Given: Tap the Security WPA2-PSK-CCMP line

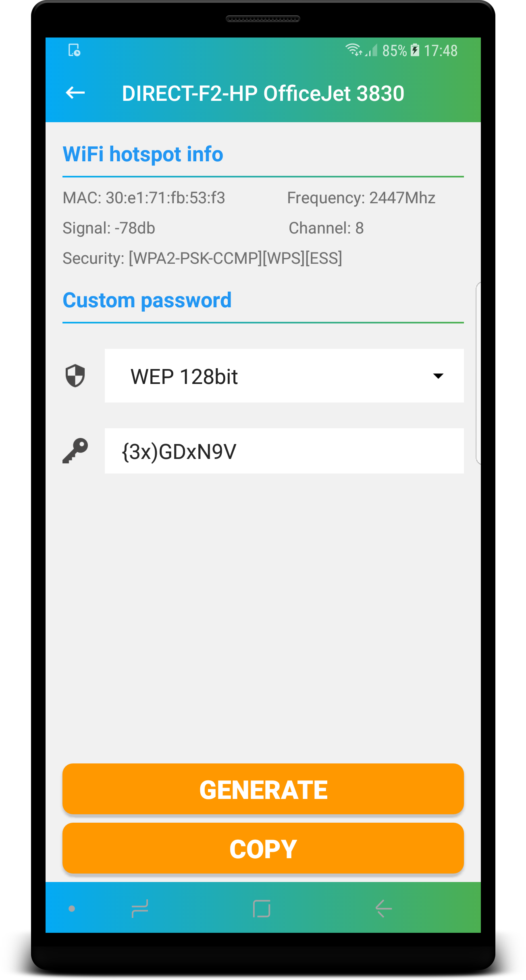Looking at the screenshot, I should click(202, 258).
